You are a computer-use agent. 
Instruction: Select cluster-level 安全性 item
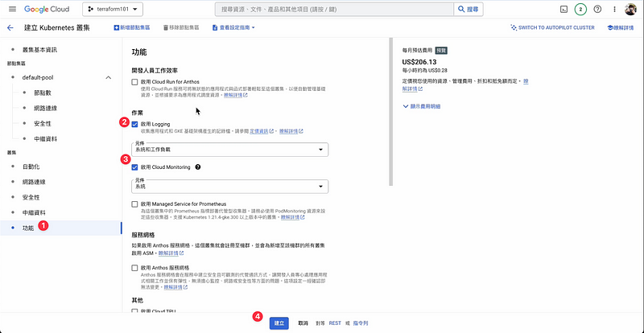click(31, 198)
